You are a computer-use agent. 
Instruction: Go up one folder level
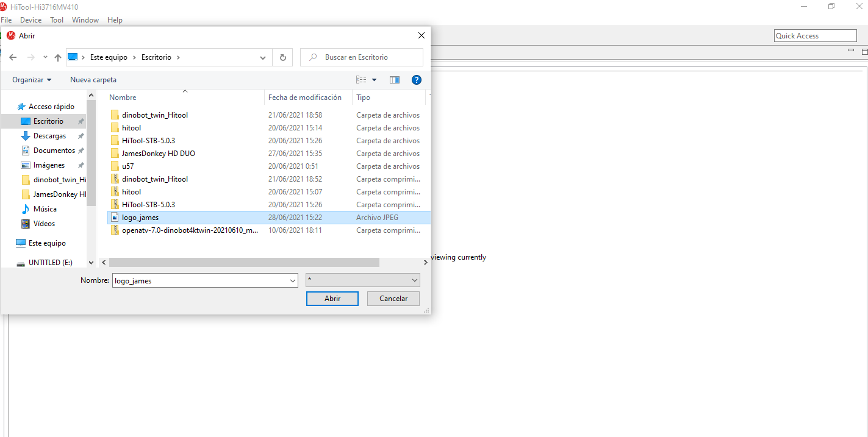click(58, 57)
